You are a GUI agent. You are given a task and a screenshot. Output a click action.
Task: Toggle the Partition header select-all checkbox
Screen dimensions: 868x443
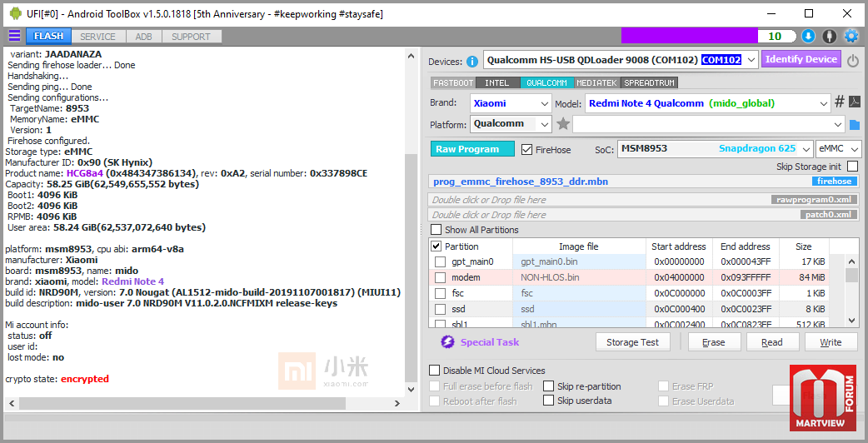click(436, 246)
